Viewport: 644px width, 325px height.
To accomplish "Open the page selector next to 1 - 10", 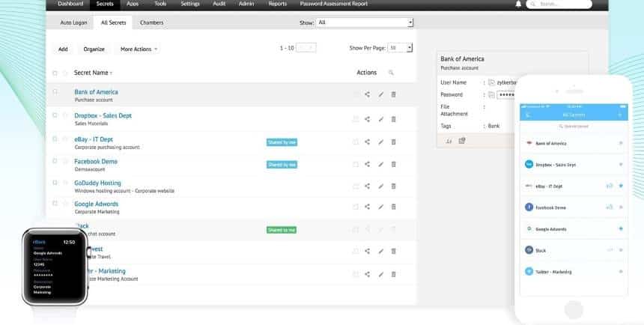I will coord(306,48).
